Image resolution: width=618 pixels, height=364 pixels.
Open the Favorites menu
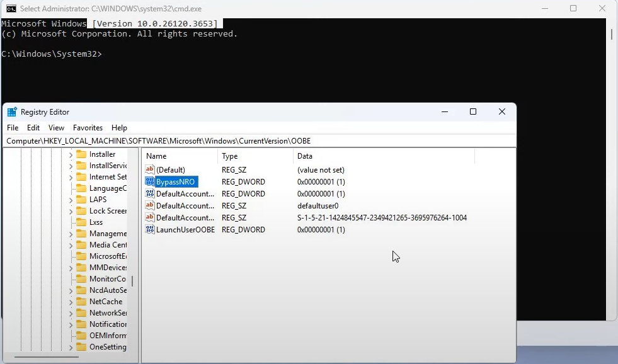tap(88, 128)
